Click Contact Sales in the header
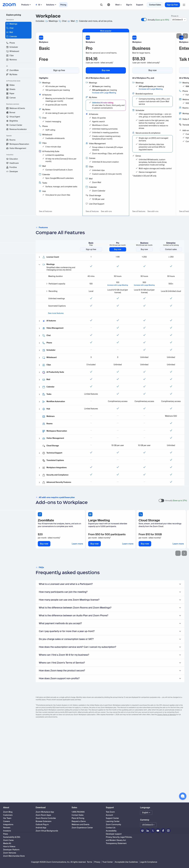 pos(155,5)
